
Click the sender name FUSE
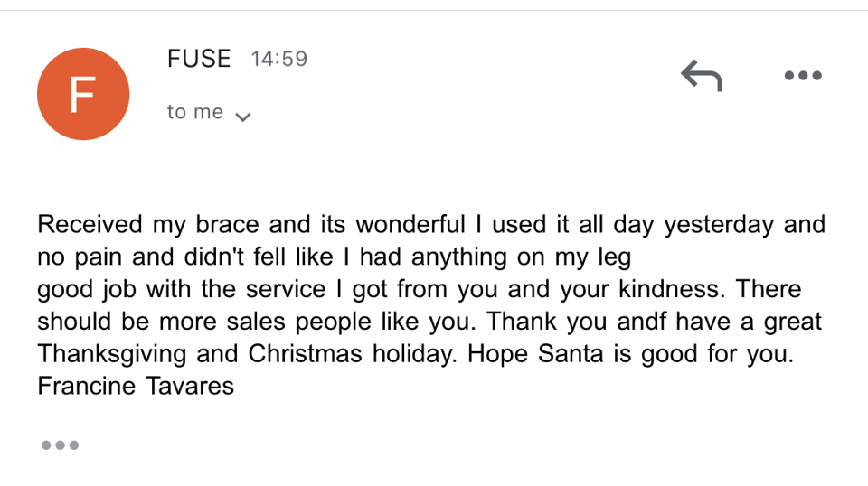199,59
